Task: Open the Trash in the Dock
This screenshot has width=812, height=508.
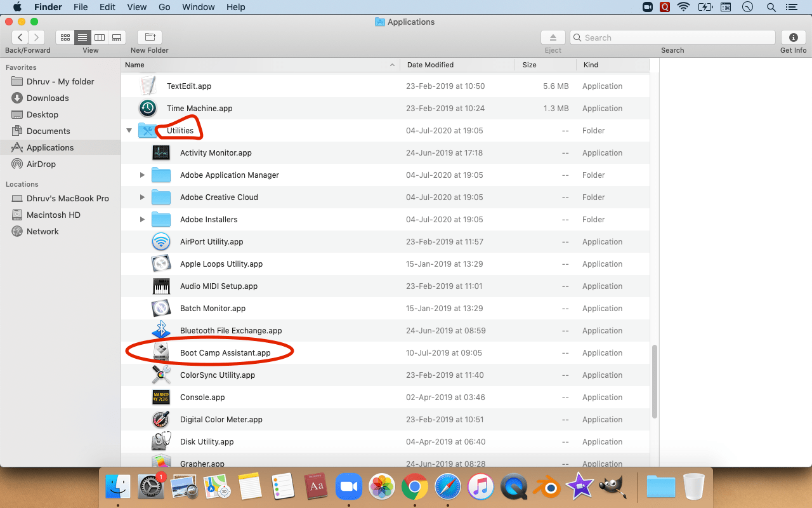Action: coord(694,488)
